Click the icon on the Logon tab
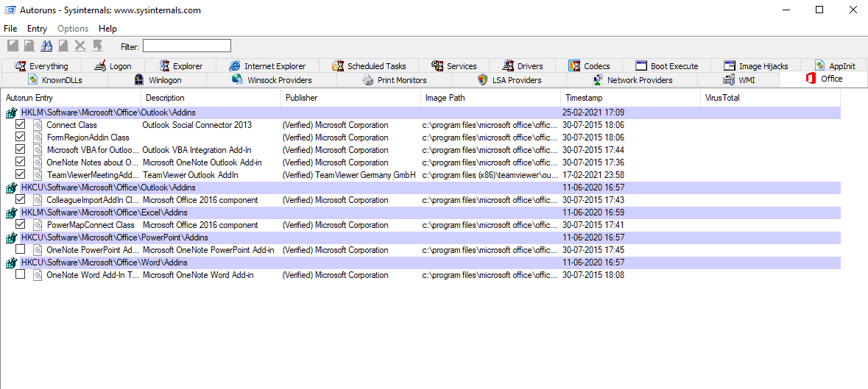The width and height of the screenshot is (868, 389). click(x=100, y=65)
